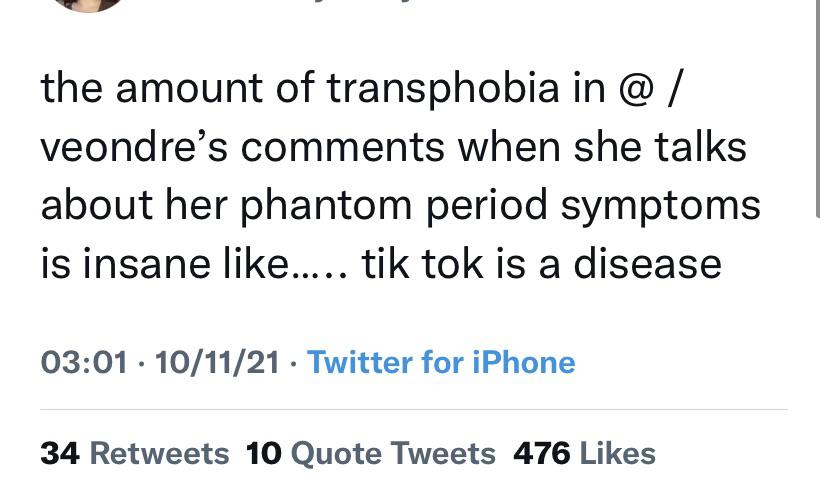Open the 10 Quote Tweets list
The width and height of the screenshot is (820, 486).
coord(370,453)
